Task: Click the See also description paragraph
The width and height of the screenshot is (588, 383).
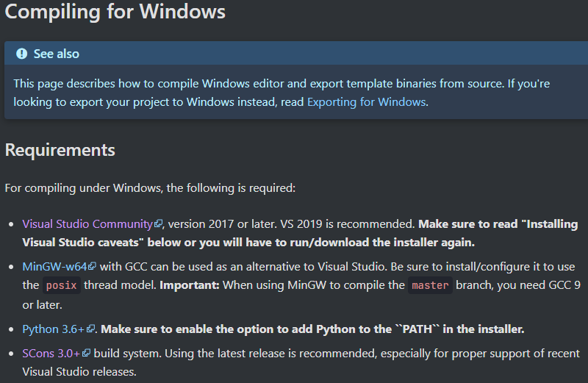Action: (282, 93)
